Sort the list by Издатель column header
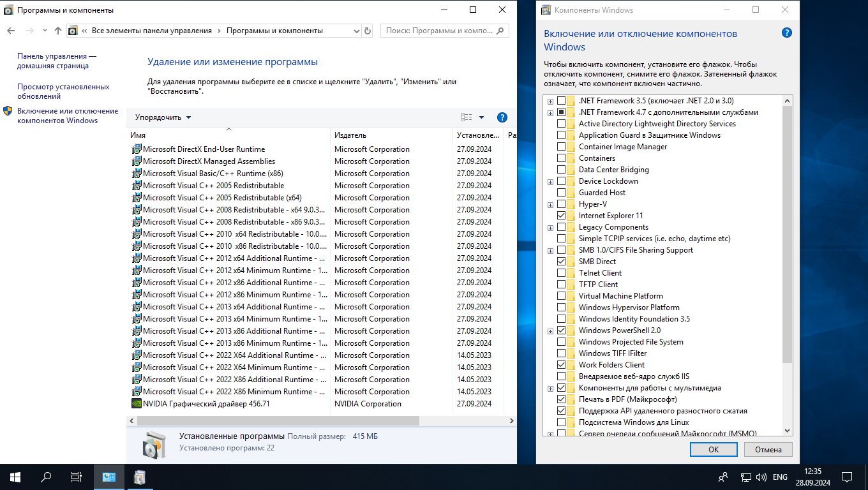This screenshot has width=868, height=490. tap(350, 135)
